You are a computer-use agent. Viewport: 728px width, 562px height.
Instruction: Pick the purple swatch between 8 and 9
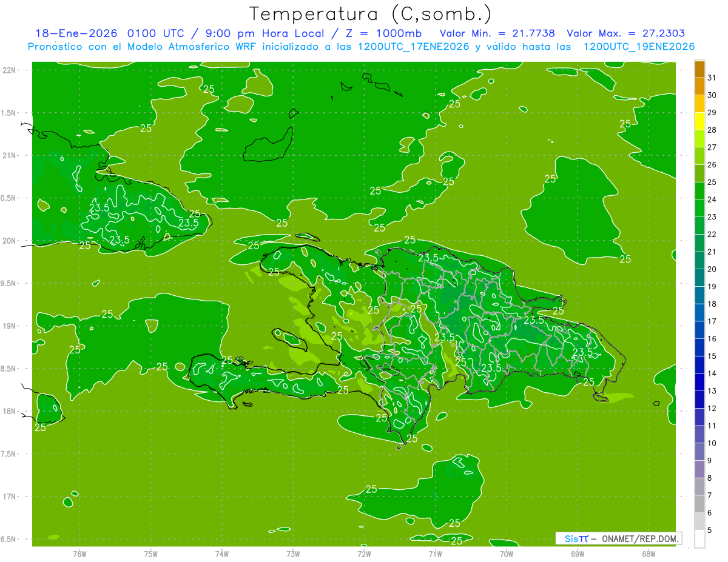point(699,469)
